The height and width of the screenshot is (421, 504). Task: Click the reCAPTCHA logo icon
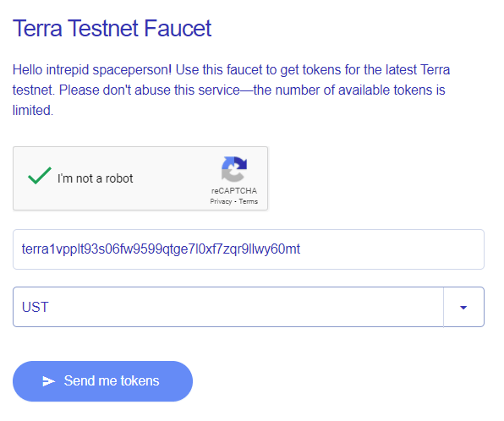(234, 169)
